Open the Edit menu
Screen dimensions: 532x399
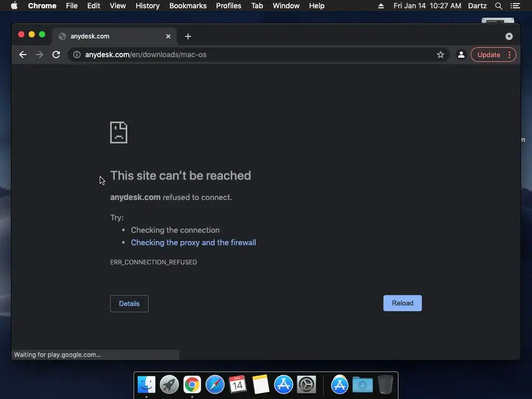[x=94, y=6]
